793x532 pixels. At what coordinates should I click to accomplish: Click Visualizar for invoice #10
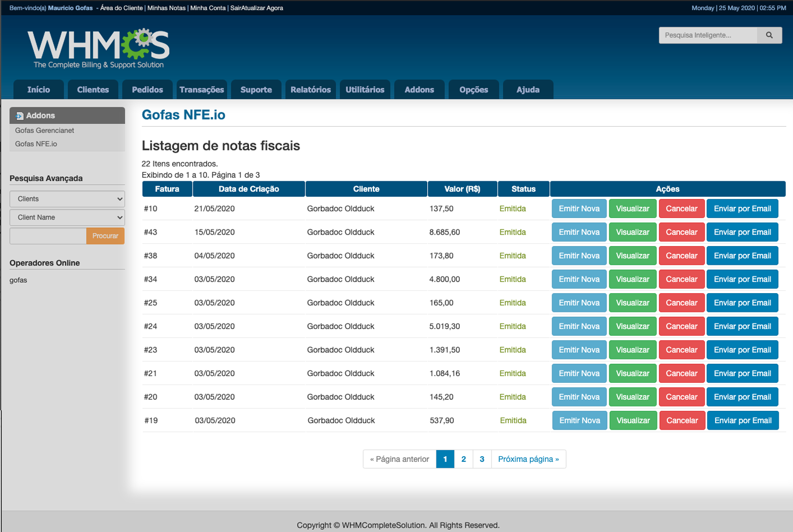coord(633,208)
